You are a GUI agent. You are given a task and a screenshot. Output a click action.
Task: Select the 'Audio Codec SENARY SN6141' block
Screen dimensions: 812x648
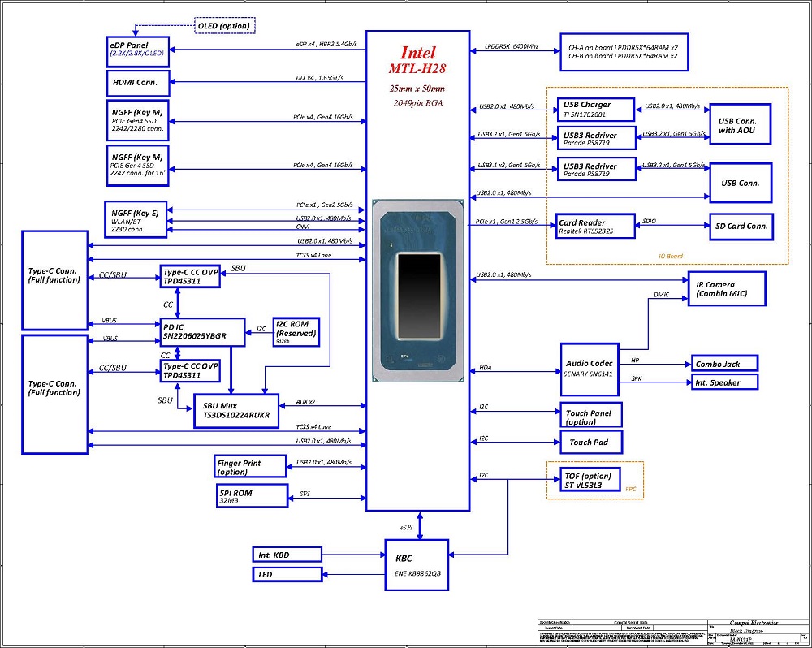pos(590,369)
